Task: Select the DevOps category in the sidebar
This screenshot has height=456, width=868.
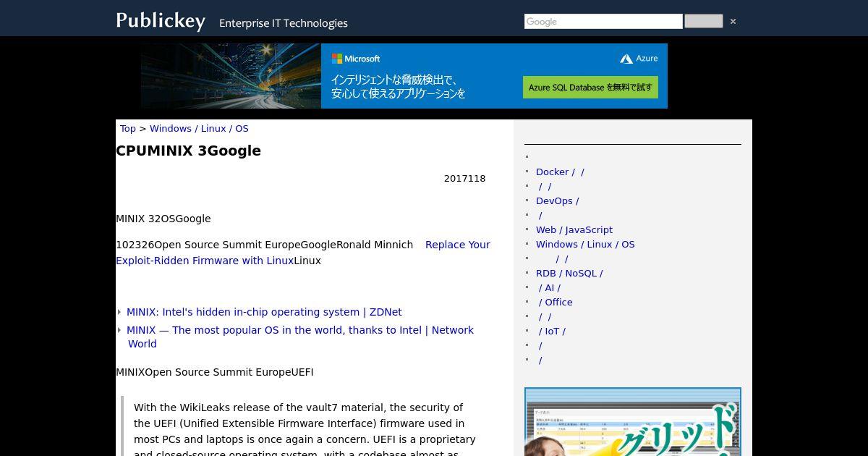Action: (557, 200)
